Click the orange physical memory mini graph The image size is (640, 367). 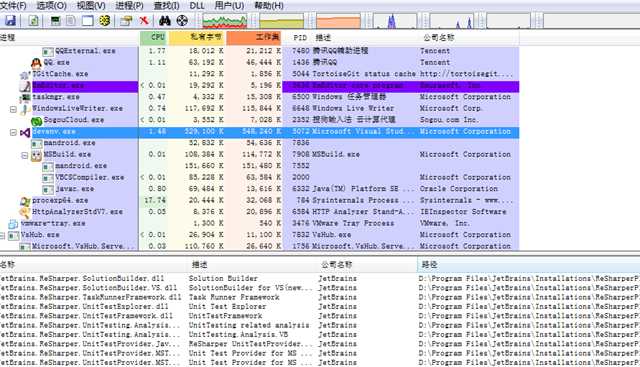point(338,20)
